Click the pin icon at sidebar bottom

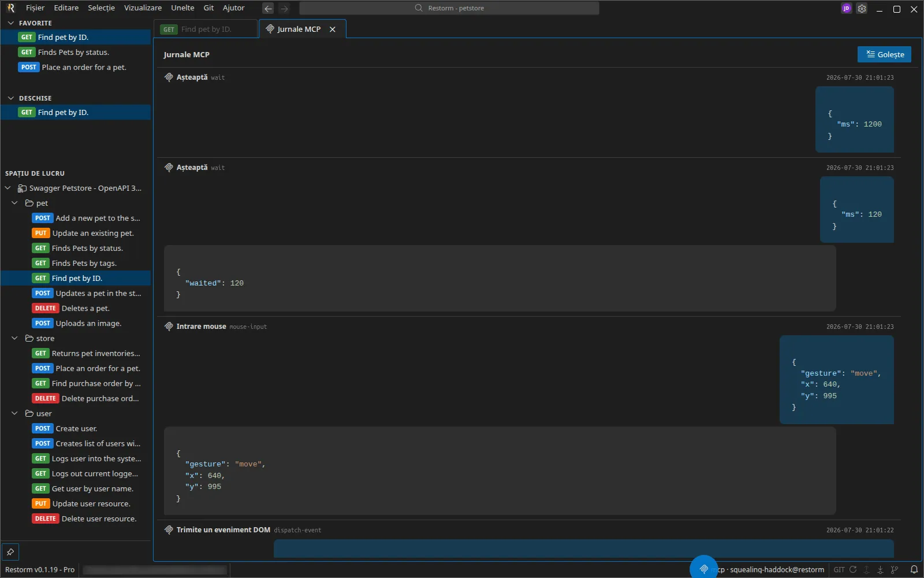[10, 552]
